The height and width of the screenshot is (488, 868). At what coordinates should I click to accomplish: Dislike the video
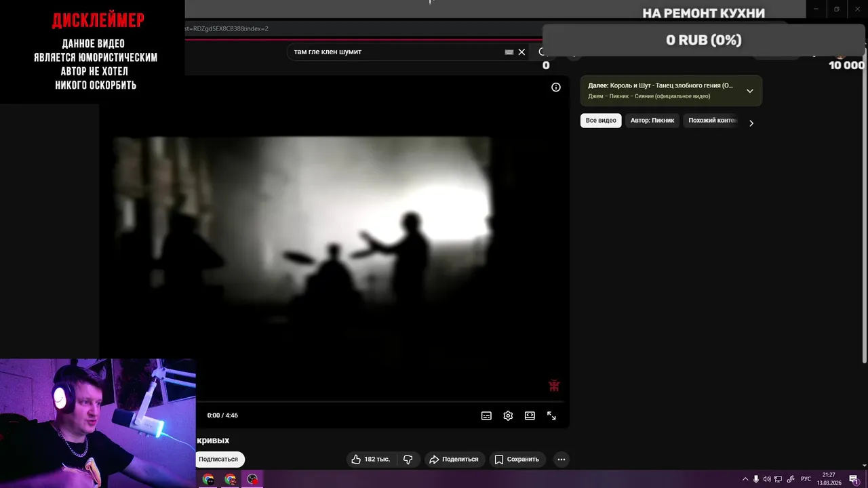pos(408,460)
